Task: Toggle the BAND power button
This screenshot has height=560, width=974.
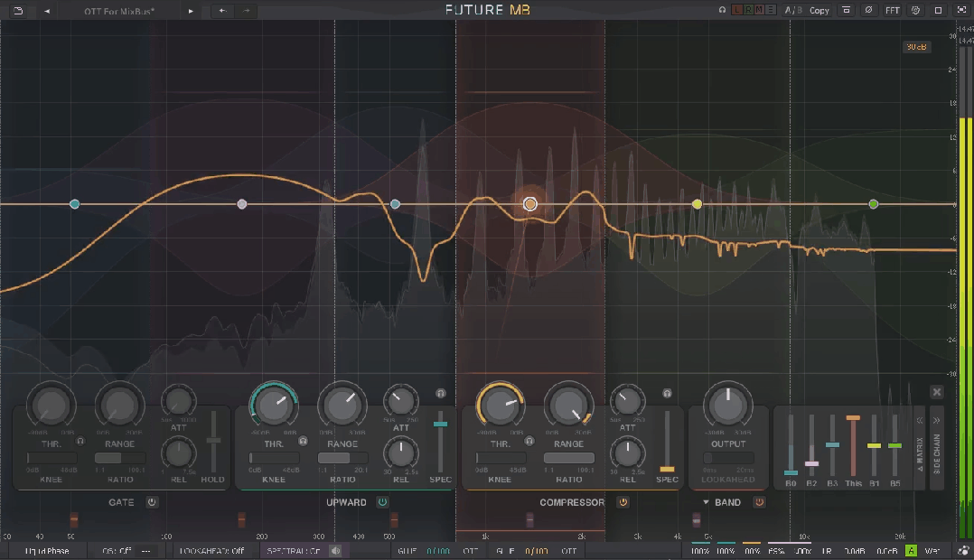Action: point(759,502)
